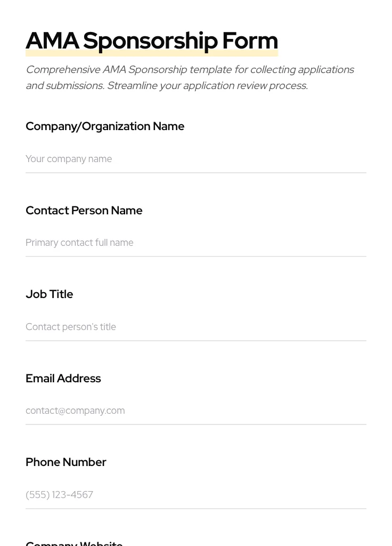The width and height of the screenshot is (392, 546).
Task: Click the word 'AMA' in the title
Action: (52, 41)
